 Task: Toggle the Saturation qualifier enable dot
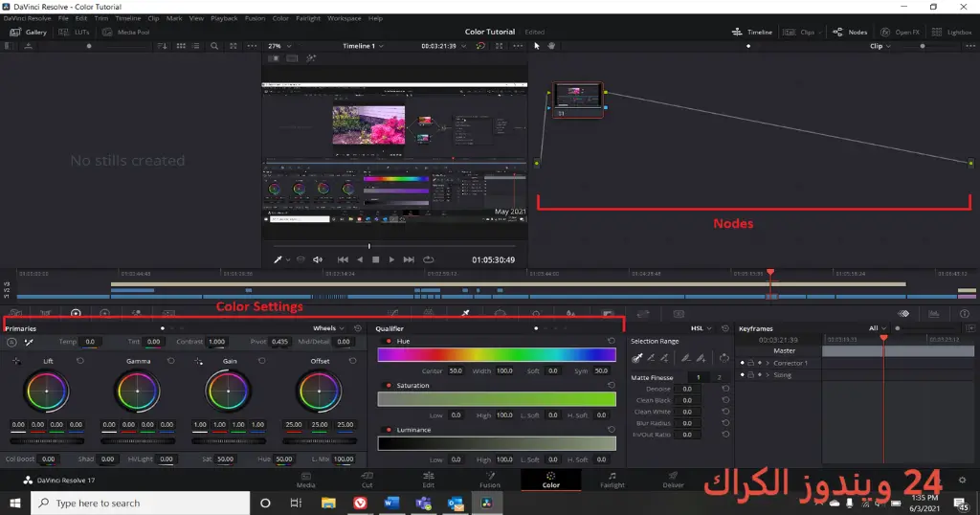click(389, 386)
